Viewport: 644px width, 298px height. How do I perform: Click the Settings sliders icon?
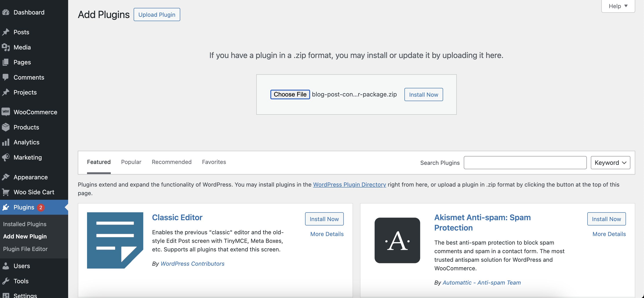[x=5, y=295]
